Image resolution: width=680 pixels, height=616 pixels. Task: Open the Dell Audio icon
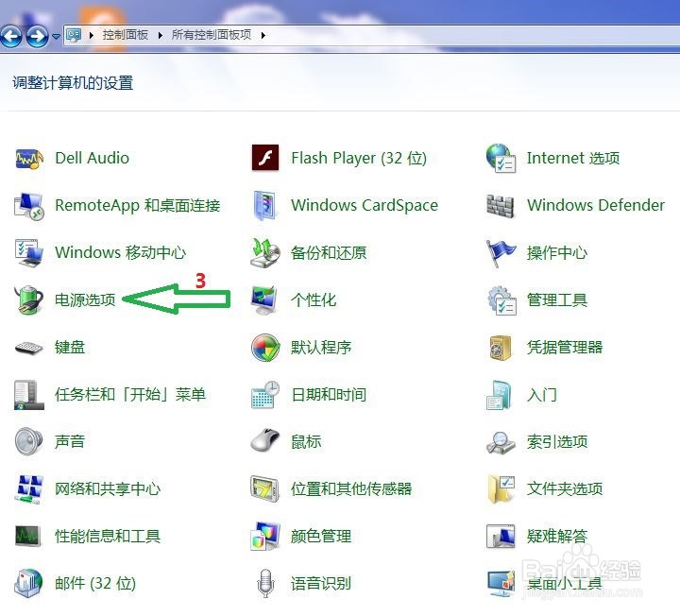pos(28,159)
